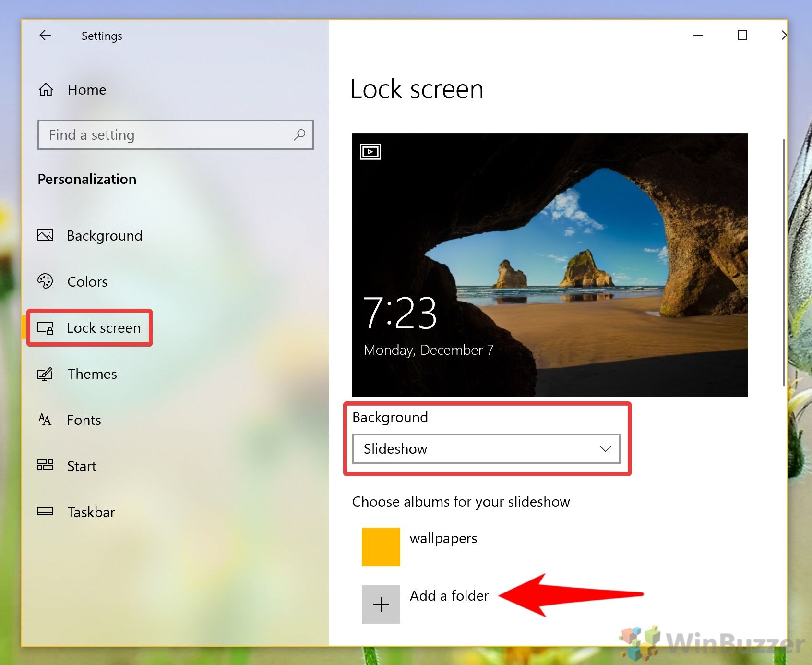Open the Colors settings page
The image size is (812, 665).
(87, 281)
